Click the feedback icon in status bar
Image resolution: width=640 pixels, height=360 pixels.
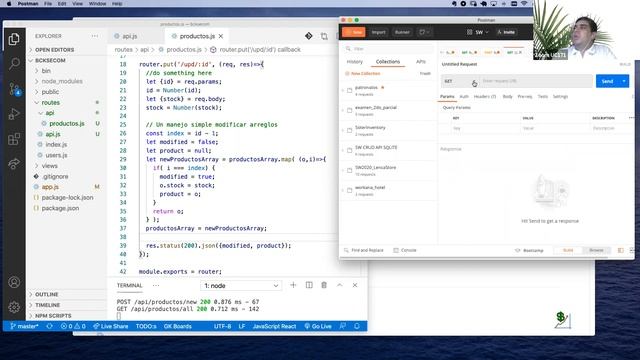342,326
